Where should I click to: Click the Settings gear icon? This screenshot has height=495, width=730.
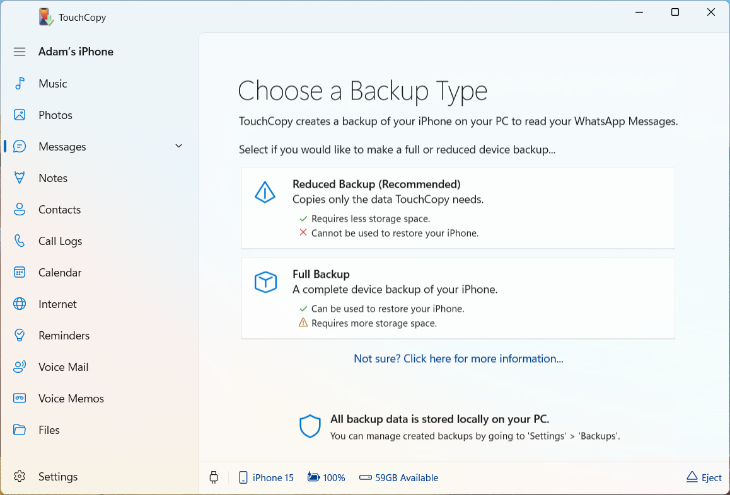point(20,476)
